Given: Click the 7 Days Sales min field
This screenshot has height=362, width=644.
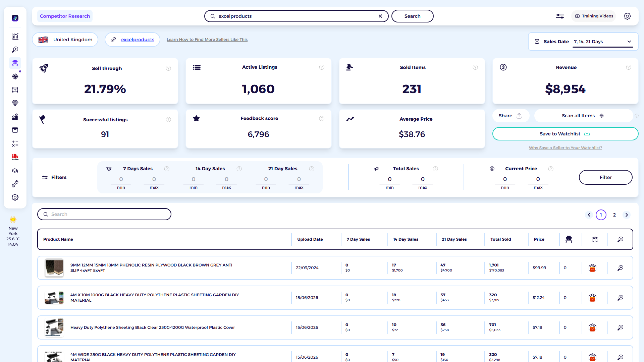Looking at the screenshot, I should click(121, 180).
